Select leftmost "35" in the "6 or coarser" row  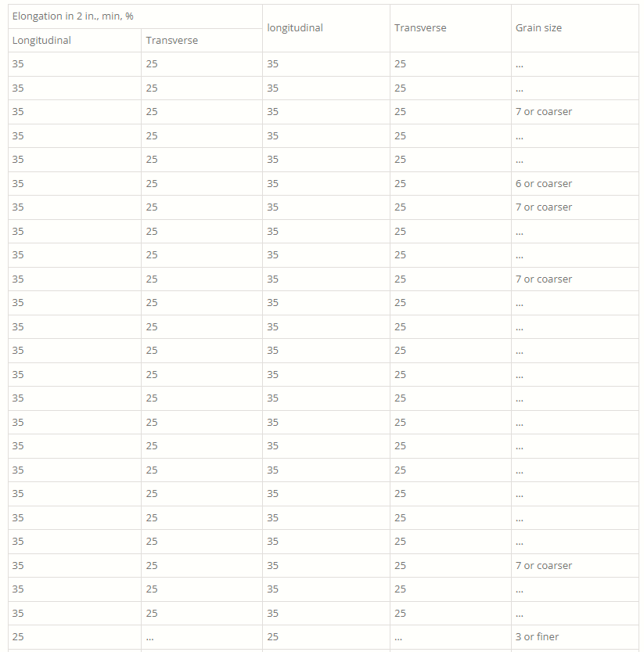[x=18, y=184]
